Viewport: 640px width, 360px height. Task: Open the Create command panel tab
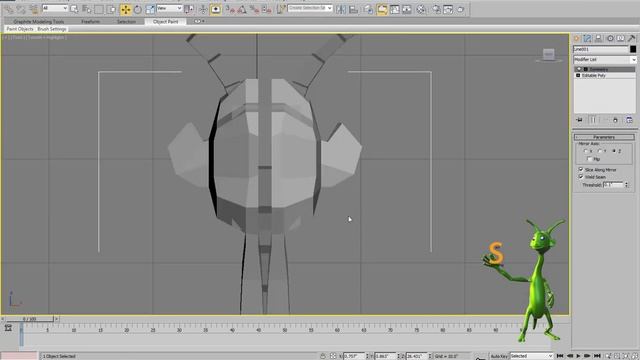[577, 38]
